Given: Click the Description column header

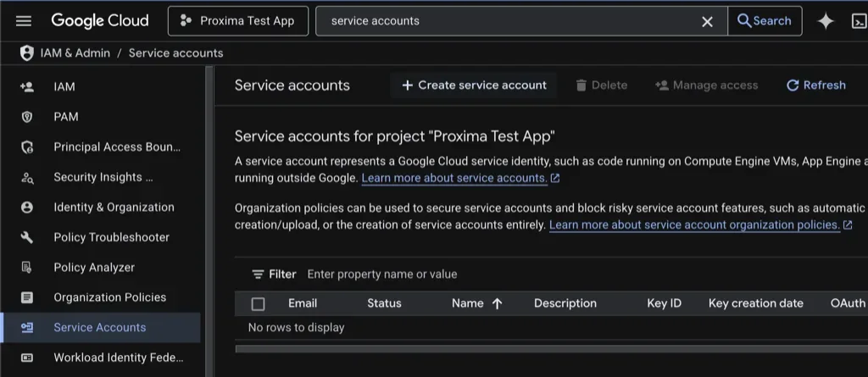Looking at the screenshot, I should tap(565, 303).
